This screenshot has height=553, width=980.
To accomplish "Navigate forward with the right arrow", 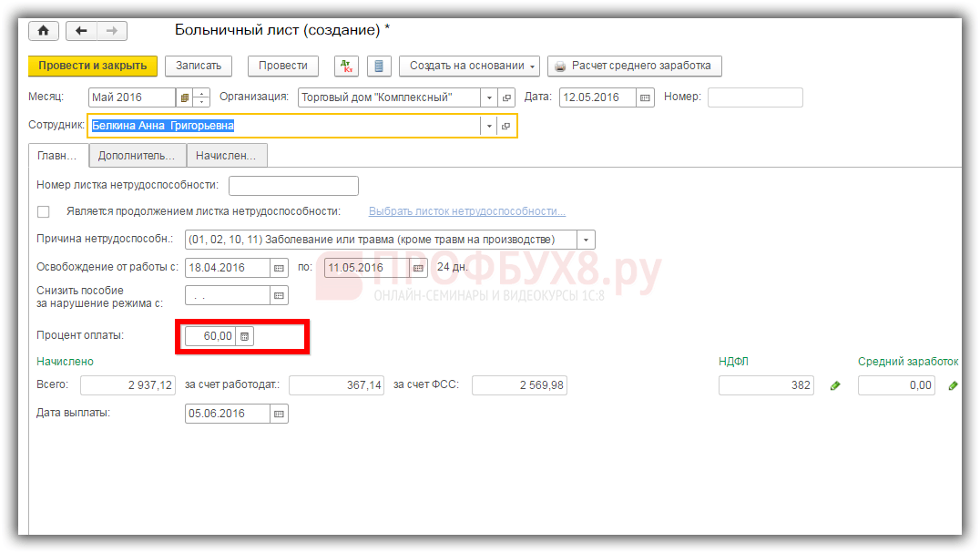I will 112,31.
